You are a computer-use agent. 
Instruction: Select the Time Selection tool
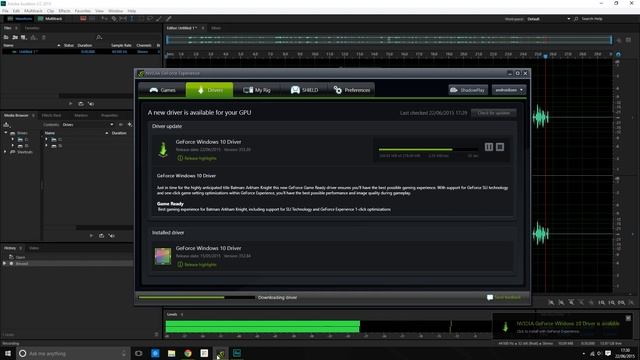(x=132, y=19)
